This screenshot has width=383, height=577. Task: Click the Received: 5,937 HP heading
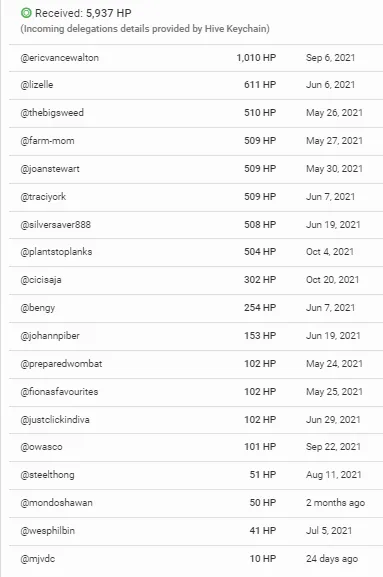click(83, 13)
